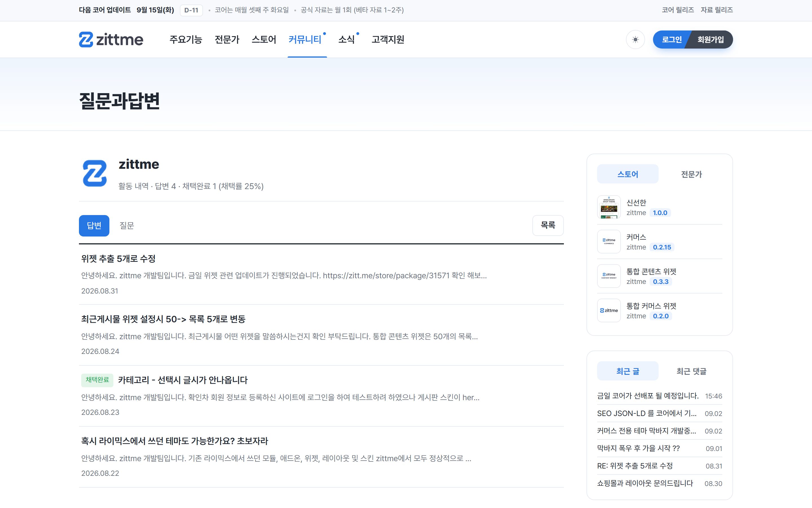Open the 통합 커머스 위젯 item title
812x508 pixels.
click(x=651, y=306)
